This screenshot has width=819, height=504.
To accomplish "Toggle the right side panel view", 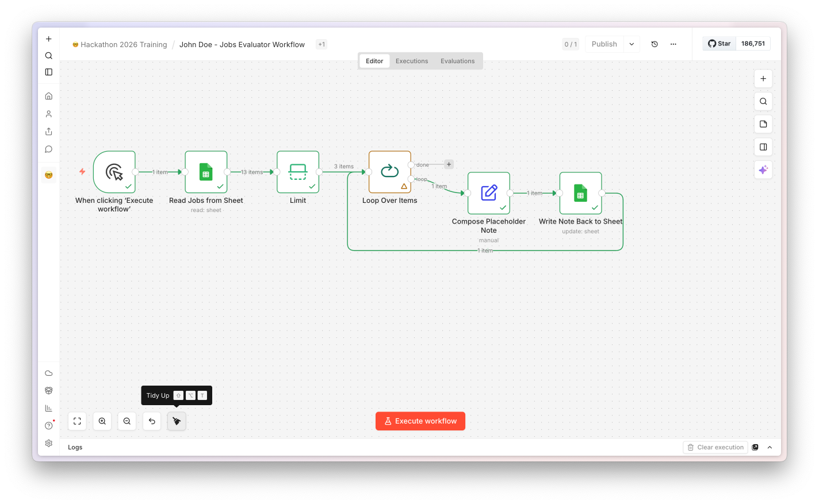I will [x=763, y=147].
